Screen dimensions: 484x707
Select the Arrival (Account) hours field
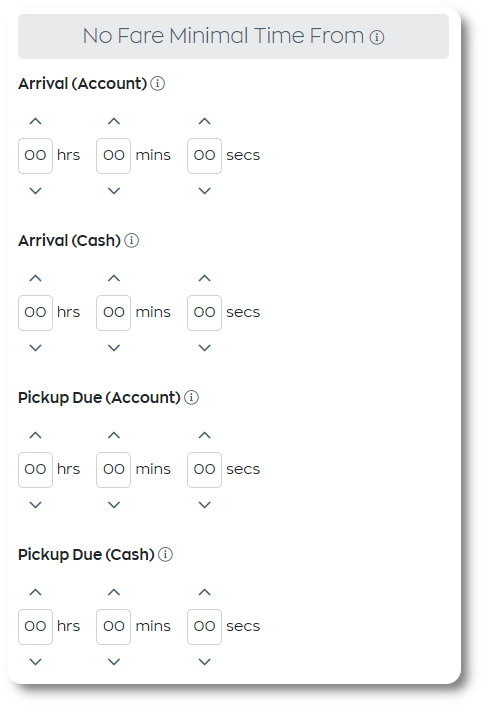click(35, 156)
